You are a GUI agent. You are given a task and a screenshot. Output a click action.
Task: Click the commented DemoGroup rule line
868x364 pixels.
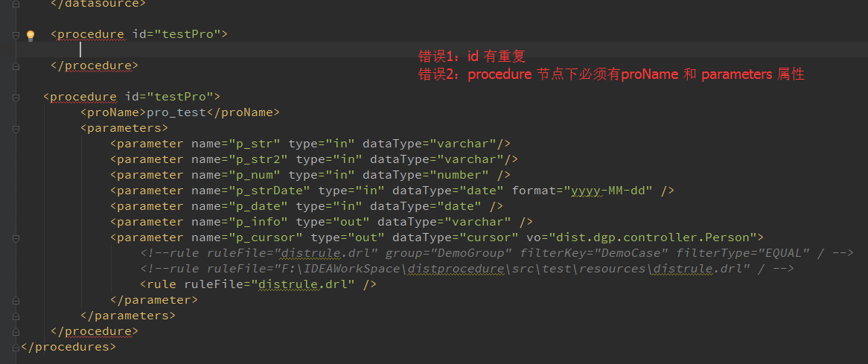497,253
